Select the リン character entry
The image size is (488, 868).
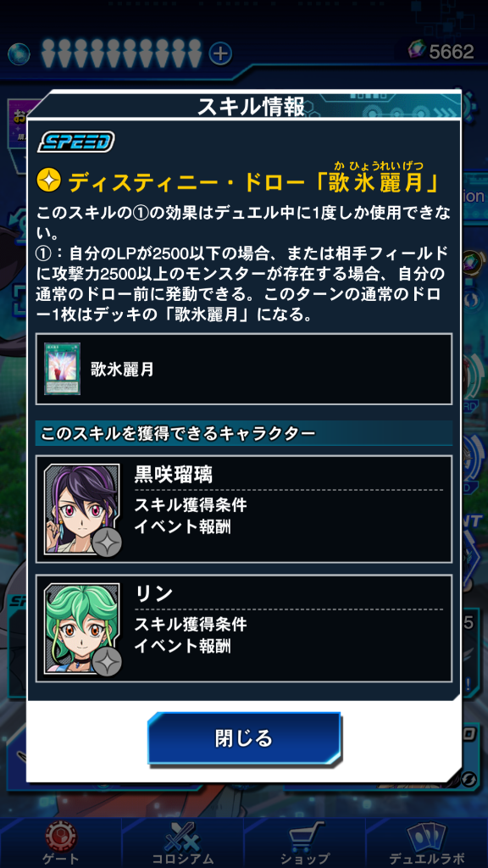244,628
